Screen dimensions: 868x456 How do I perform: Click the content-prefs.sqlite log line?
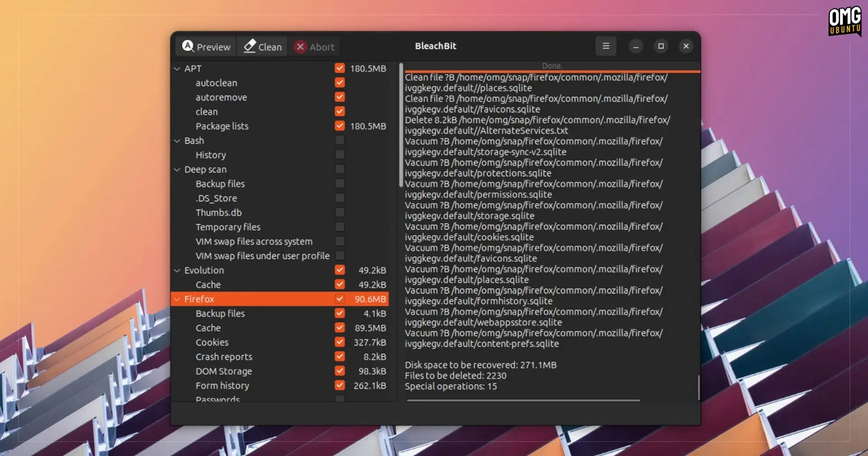533,338
